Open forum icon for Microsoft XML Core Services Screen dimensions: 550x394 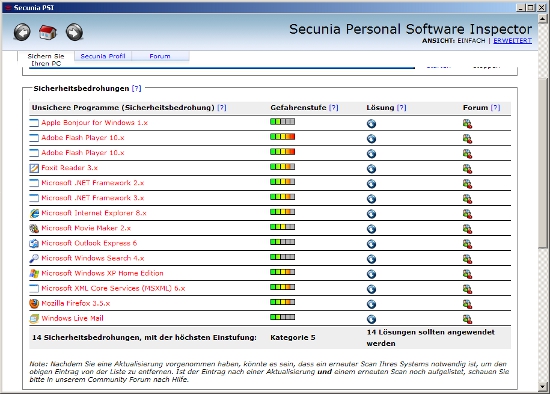pyautogui.click(x=467, y=289)
